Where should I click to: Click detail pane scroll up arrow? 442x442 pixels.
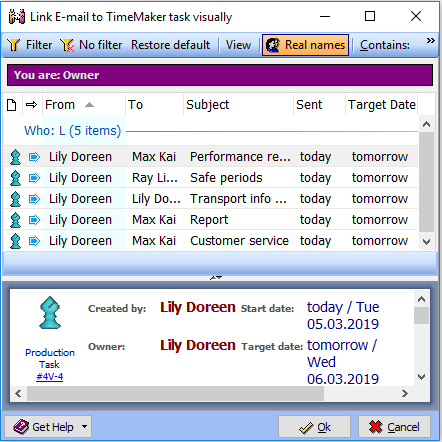click(x=422, y=299)
